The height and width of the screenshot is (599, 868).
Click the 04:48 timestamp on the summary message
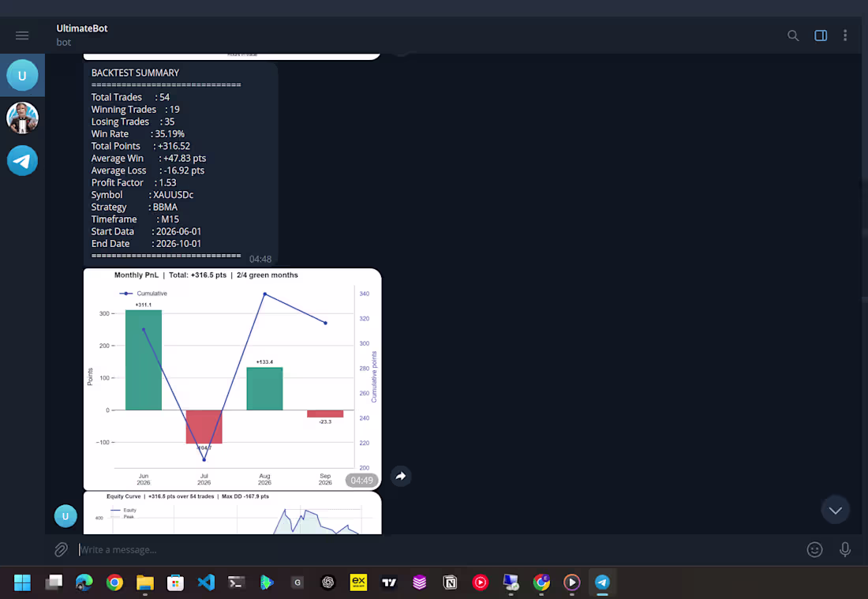tap(260, 259)
